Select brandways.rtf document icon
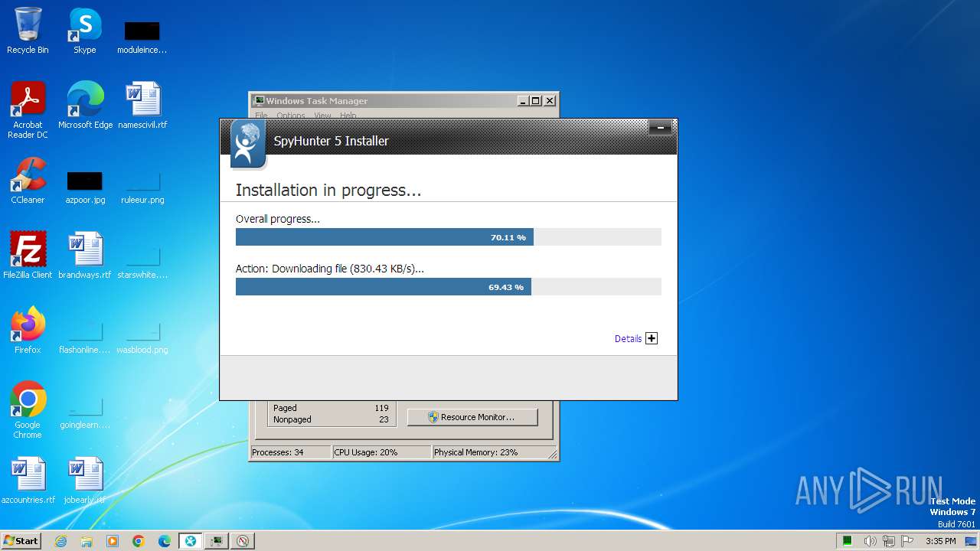980x551 pixels. click(85, 255)
